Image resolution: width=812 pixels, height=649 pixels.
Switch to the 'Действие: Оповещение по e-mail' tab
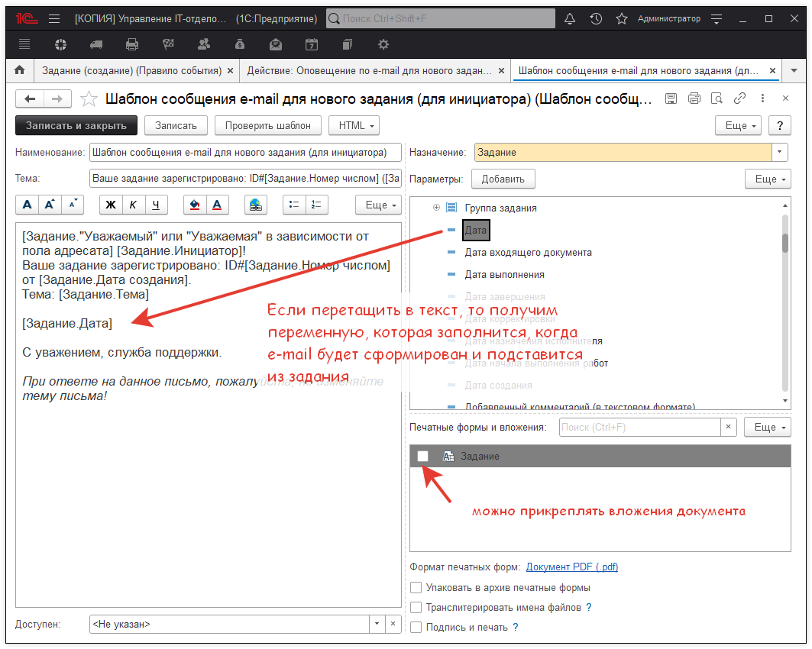click(x=367, y=69)
